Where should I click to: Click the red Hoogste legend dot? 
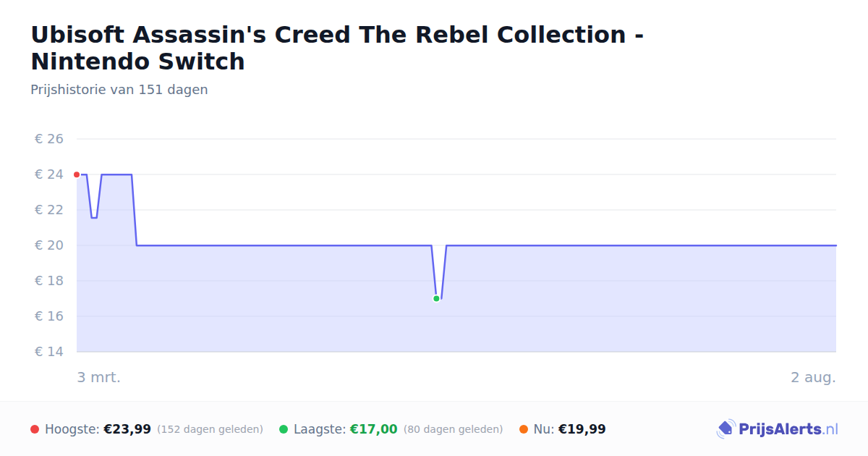(35, 429)
